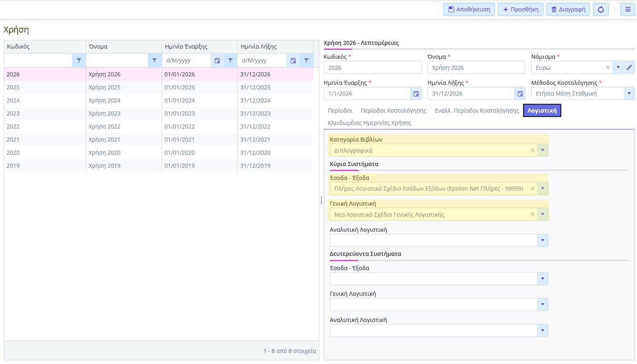Click the refresh icon in top toolbar
The image size is (637, 364).
601,9
